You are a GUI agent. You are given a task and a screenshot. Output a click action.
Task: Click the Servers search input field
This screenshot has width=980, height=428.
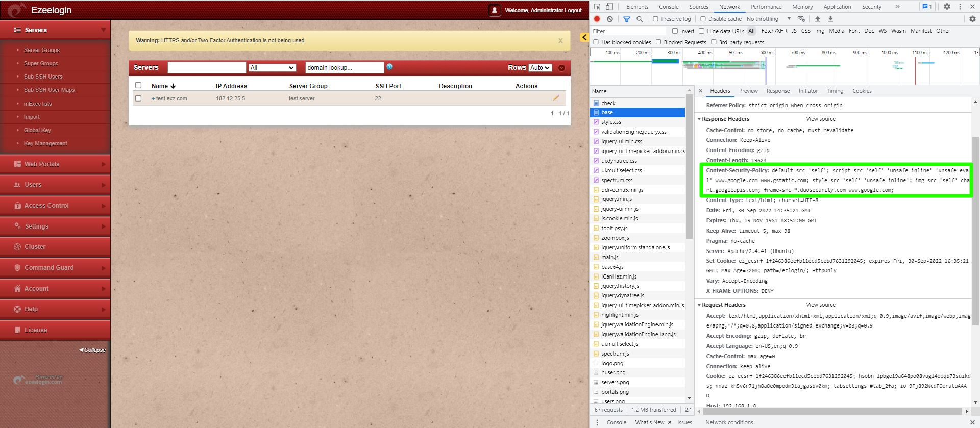(207, 68)
